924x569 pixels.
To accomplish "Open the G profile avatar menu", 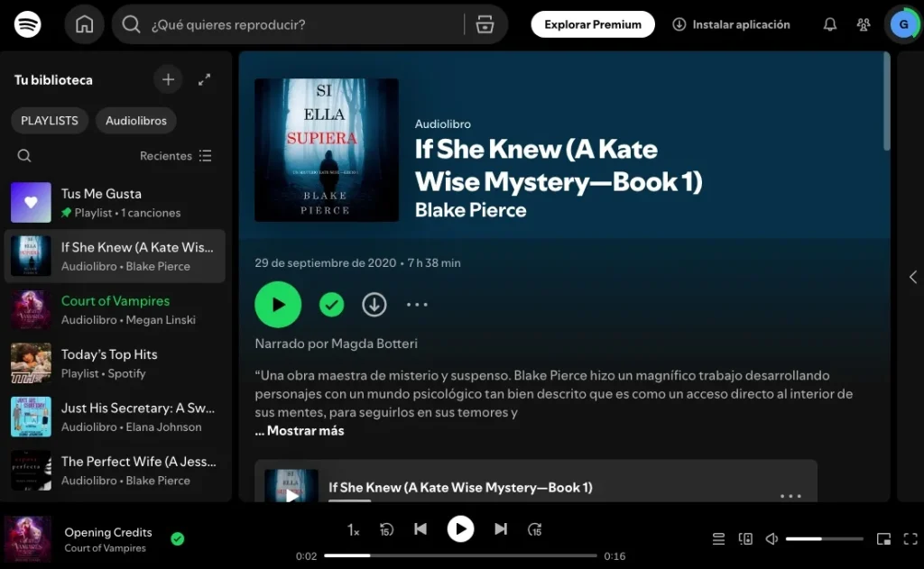I will [903, 24].
